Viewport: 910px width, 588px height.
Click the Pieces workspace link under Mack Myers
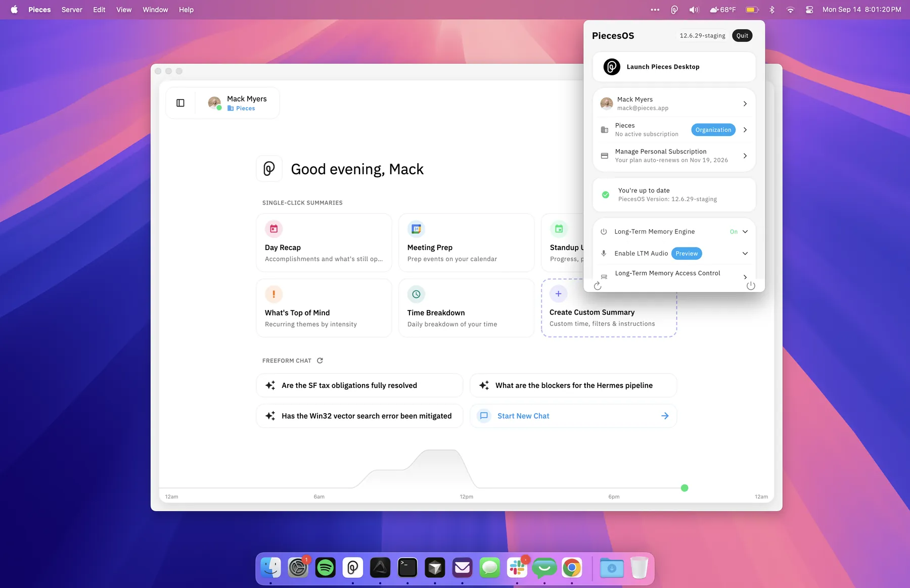[241, 108]
